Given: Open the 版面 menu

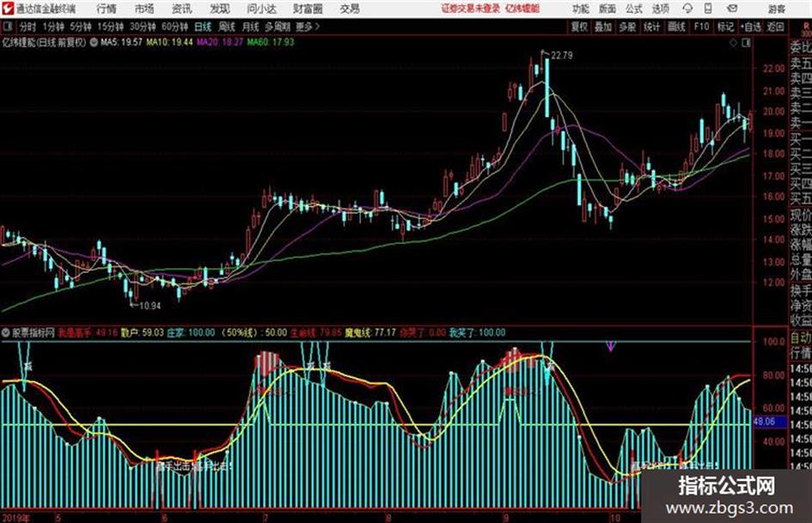Looking at the screenshot, I should [607, 9].
